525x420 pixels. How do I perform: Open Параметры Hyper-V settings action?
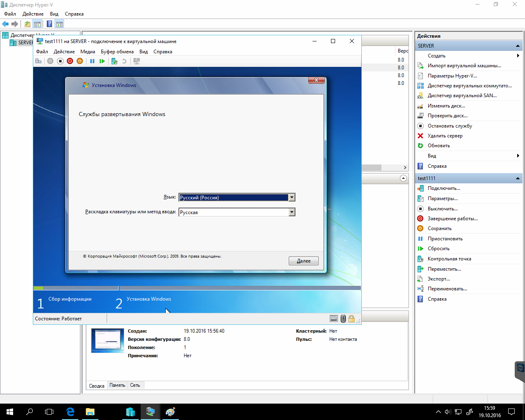pyautogui.click(x=452, y=76)
